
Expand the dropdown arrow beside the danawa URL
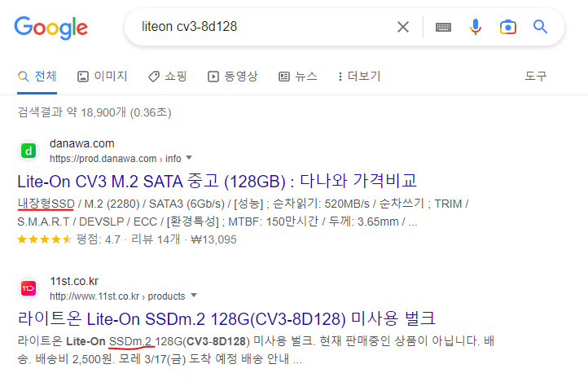189,158
